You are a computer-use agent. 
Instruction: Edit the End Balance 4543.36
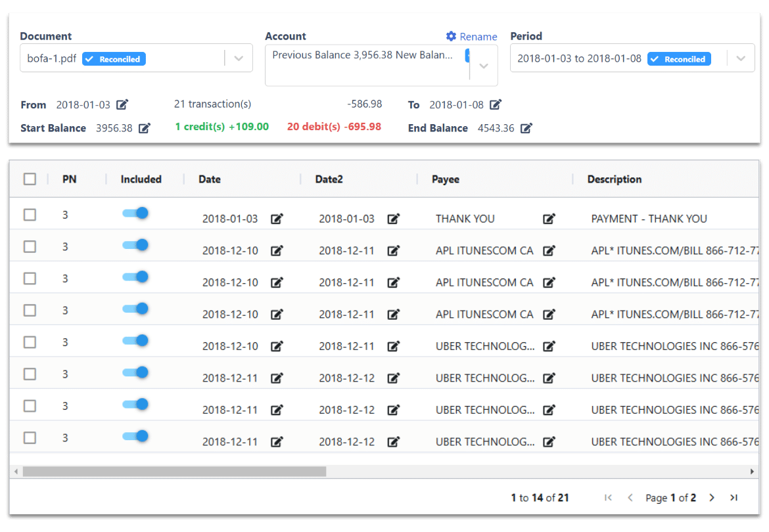(x=526, y=128)
